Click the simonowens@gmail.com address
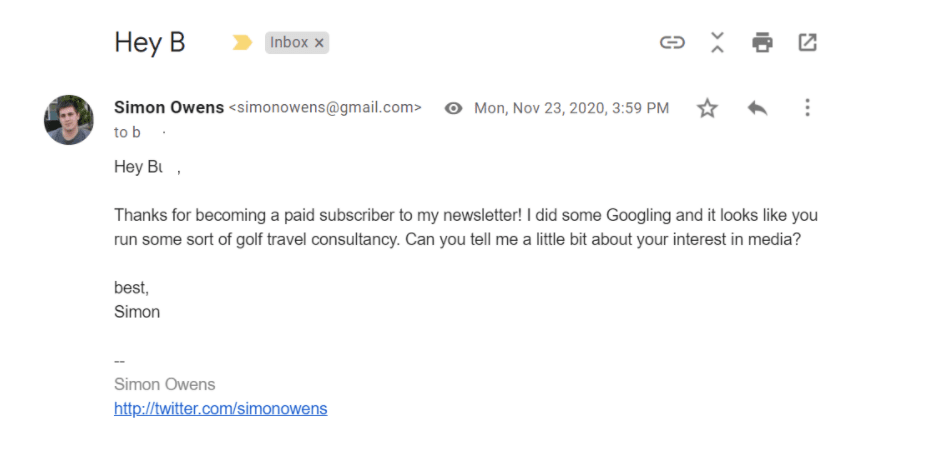This screenshot has width=948, height=458. (326, 108)
